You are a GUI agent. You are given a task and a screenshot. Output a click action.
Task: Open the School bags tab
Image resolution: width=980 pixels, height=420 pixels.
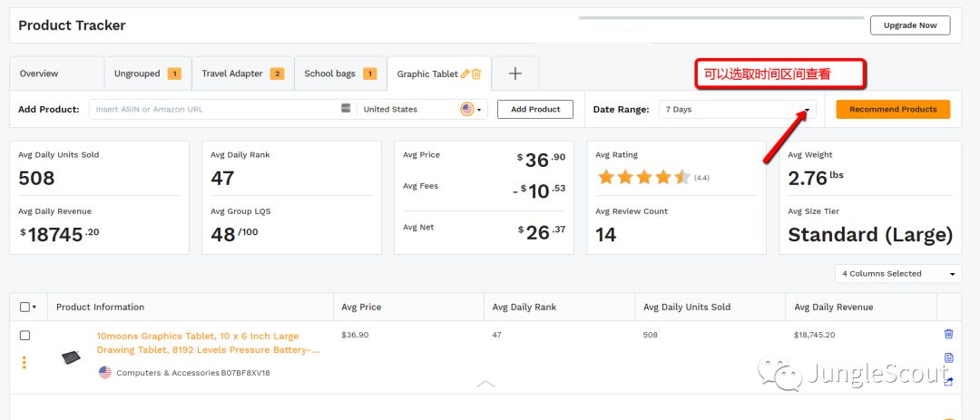point(339,73)
